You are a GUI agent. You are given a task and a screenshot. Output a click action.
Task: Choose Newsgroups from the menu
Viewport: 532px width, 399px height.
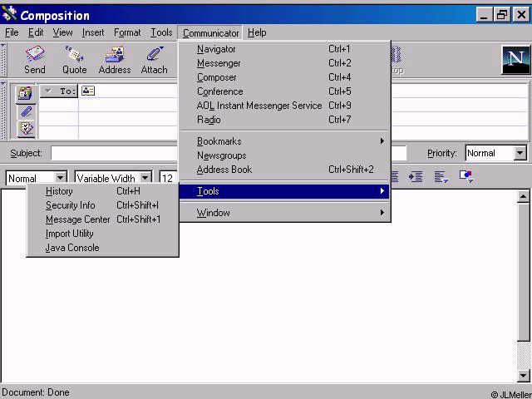click(x=285, y=155)
